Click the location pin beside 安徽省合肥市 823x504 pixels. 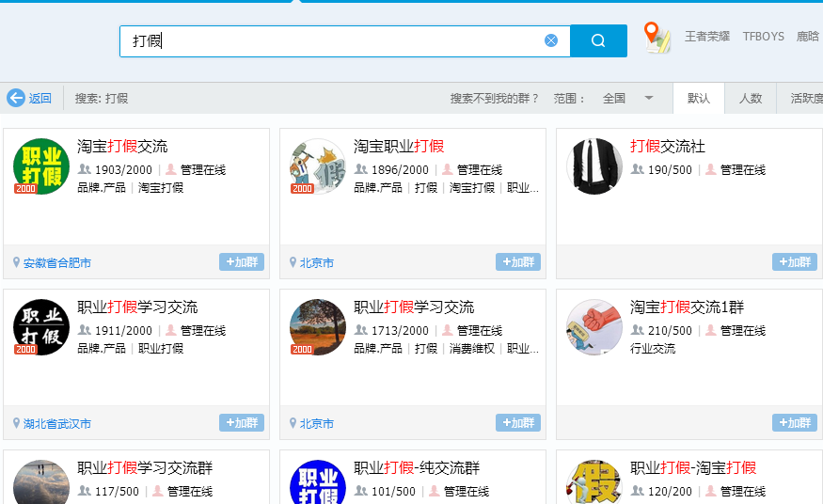pos(16,262)
